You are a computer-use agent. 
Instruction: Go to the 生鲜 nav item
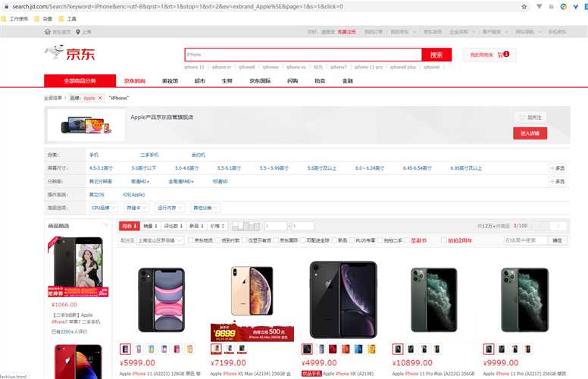click(227, 80)
